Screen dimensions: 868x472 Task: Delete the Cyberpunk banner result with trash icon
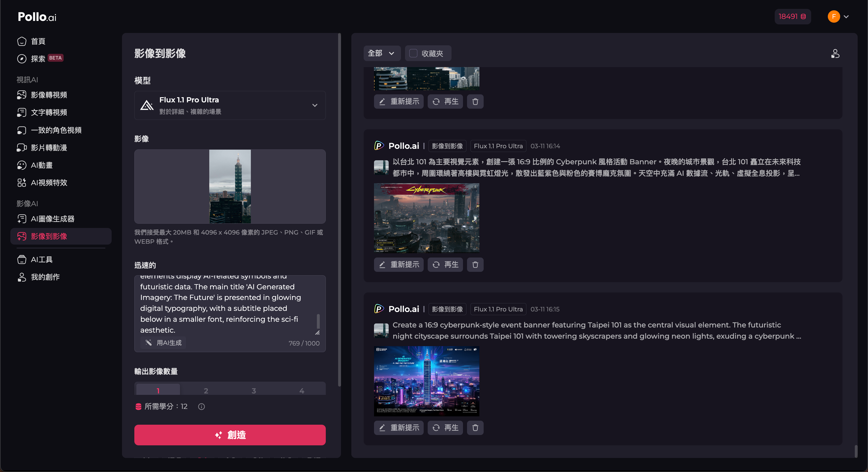475,265
